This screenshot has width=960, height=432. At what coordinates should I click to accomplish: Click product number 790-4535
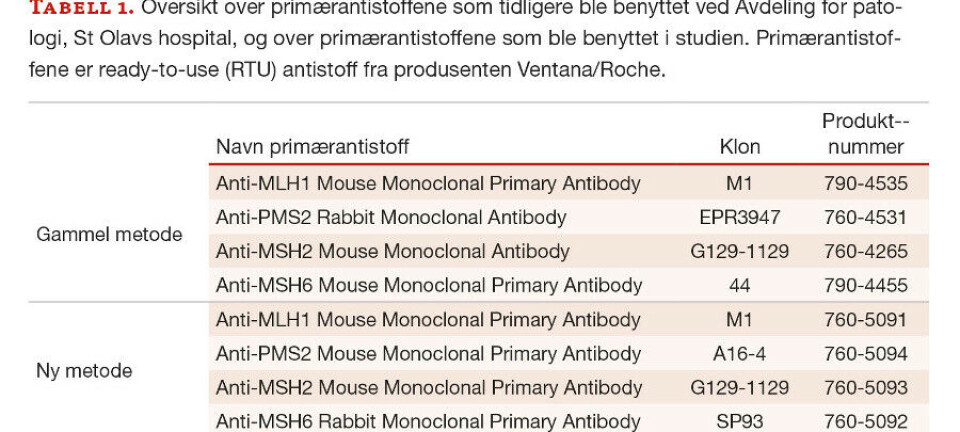click(865, 184)
